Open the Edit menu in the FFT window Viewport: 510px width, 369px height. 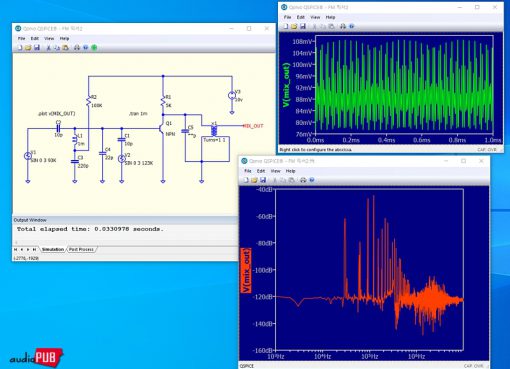pyautogui.click(x=261, y=171)
